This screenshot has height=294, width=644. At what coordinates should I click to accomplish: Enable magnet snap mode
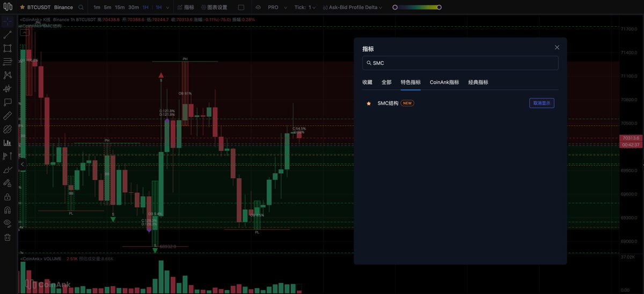[8, 210]
